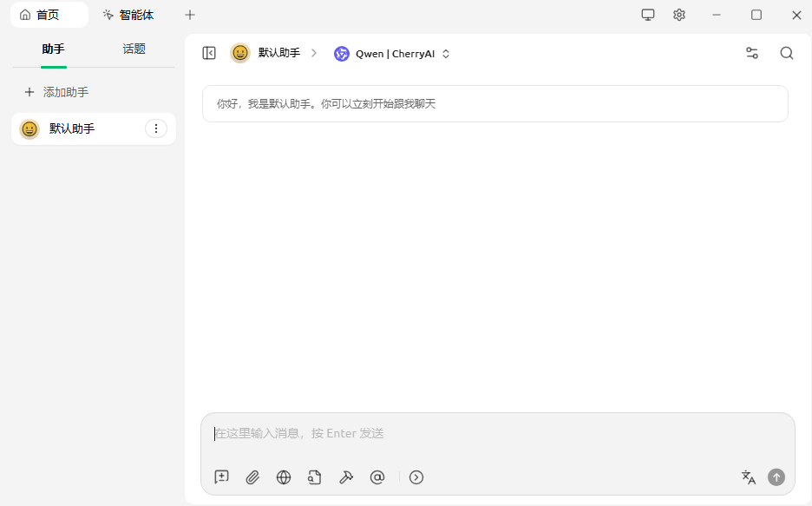Open the Qwen | CherryAI model selector
This screenshot has width=812, height=506.
pyautogui.click(x=392, y=53)
